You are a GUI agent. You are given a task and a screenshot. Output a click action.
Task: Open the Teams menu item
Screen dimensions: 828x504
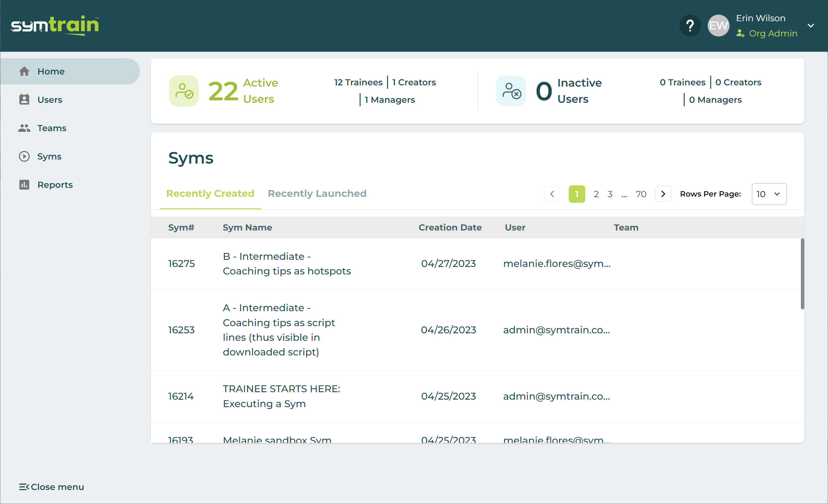[x=70, y=128]
